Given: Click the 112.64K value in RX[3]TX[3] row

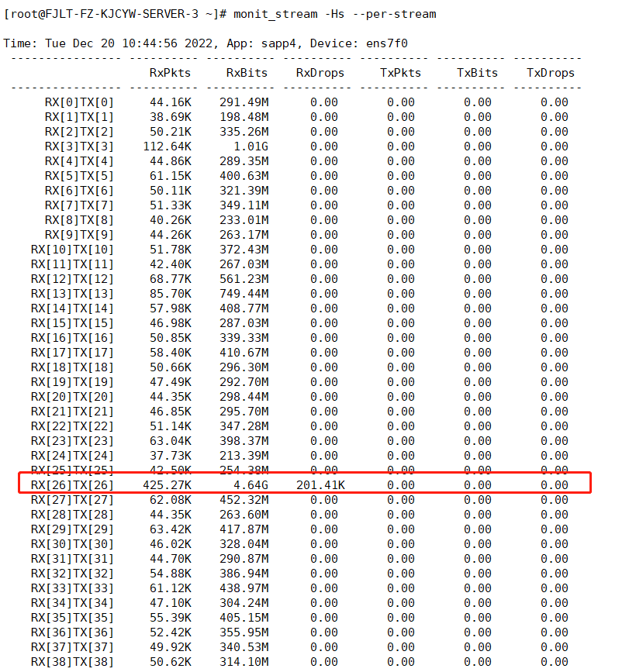Looking at the screenshot, I should [x=167, y=146].
